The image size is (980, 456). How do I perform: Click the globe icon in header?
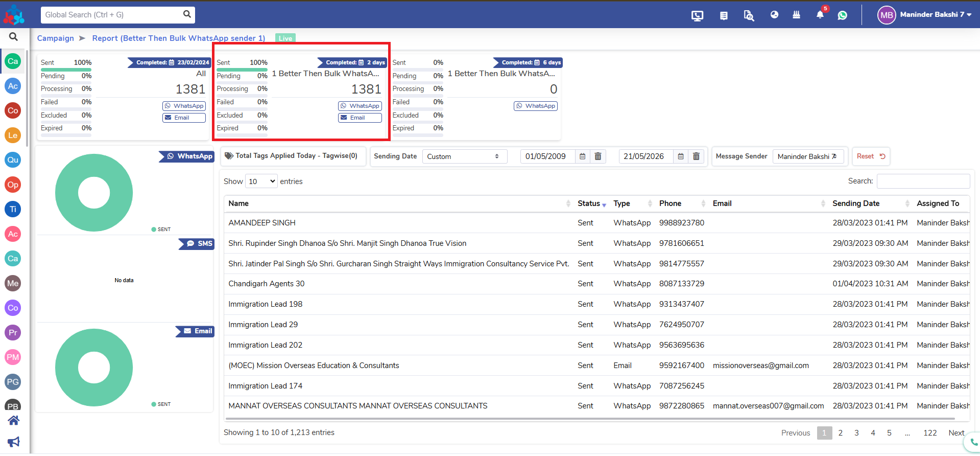[x=774, y=15]
